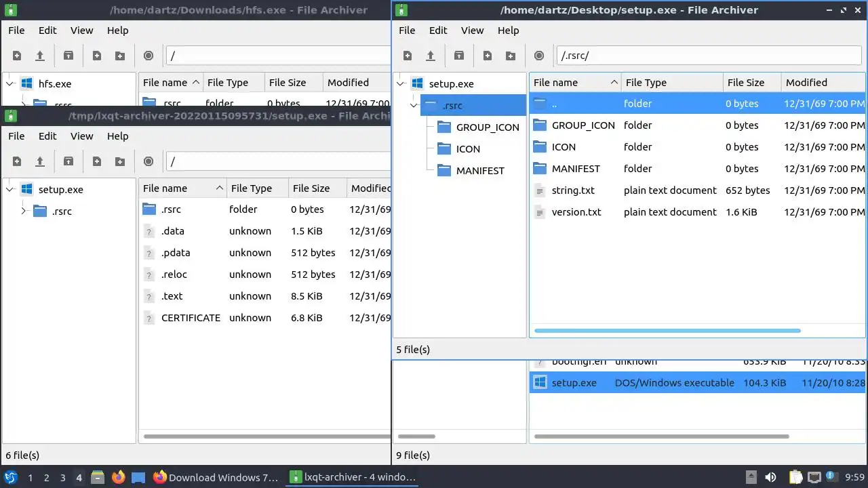This screenshot has width=868, height=488.
Task: Click the show desktop icon in taskbar
Action: tap(138, 477)
